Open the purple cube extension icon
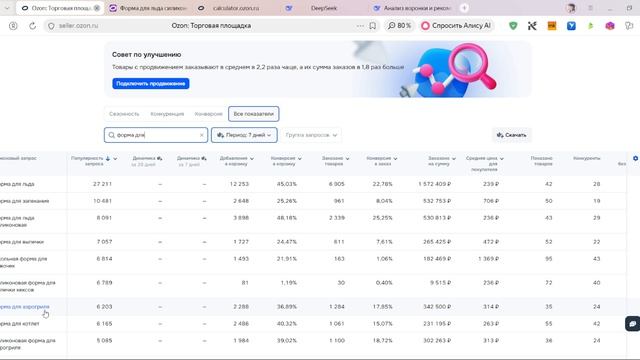The width and height of the screenshot is (640, 360). 610,26
